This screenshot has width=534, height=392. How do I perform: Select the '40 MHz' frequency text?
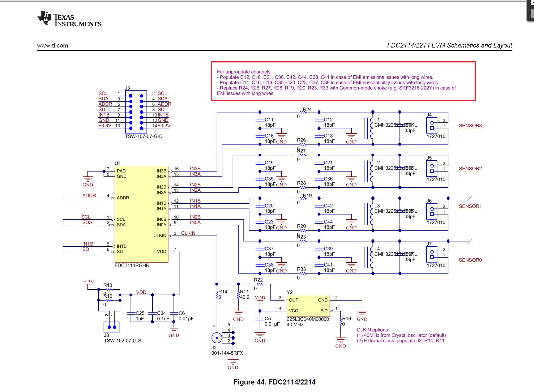point(295,325)
